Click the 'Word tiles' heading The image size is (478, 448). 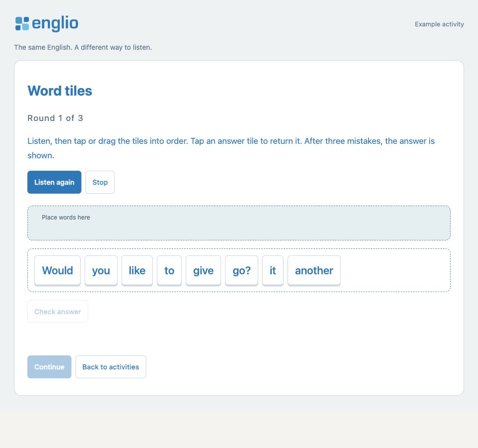[x=60, y=91]
